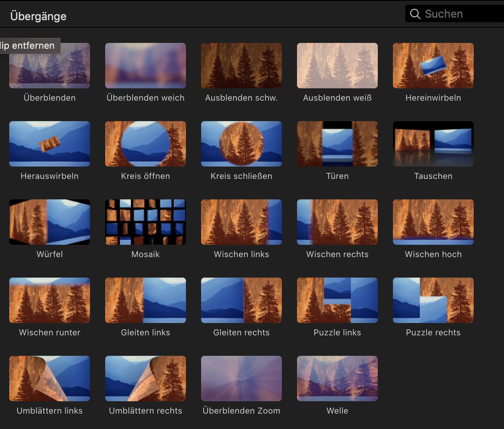Viewport: 504px width, 429px height.
Task: Select the Wischen hoch transition
Action: pyautogui.click(x=433, y=222)
